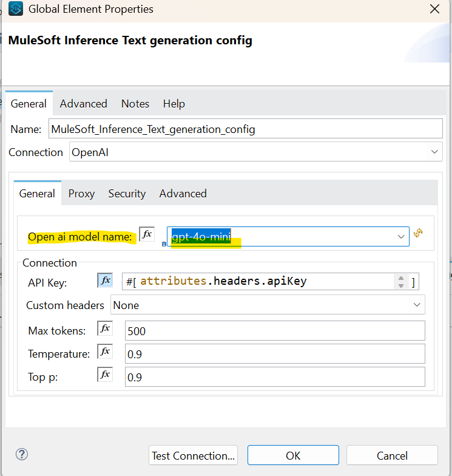Viewport: 452px width, 476px height.
Task: Click the help question mark icon
Action: tap(22, 454)
